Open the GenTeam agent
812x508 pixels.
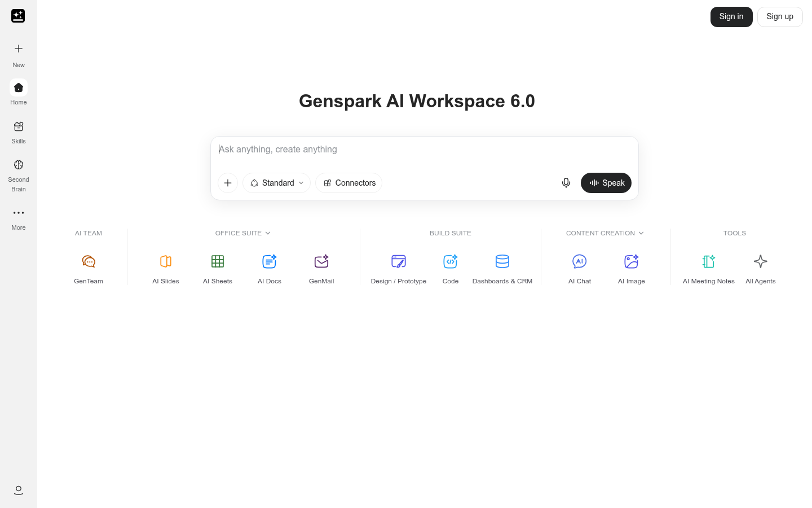click(x=89, y=269)
